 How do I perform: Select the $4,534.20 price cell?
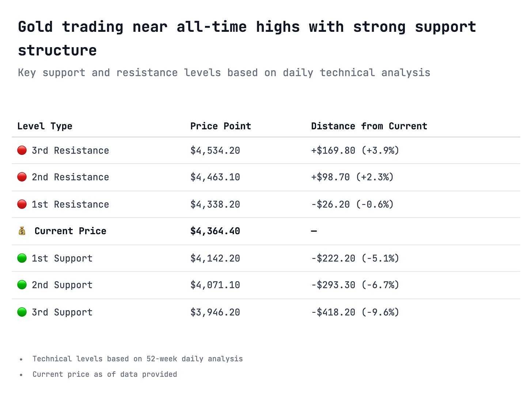215,151
